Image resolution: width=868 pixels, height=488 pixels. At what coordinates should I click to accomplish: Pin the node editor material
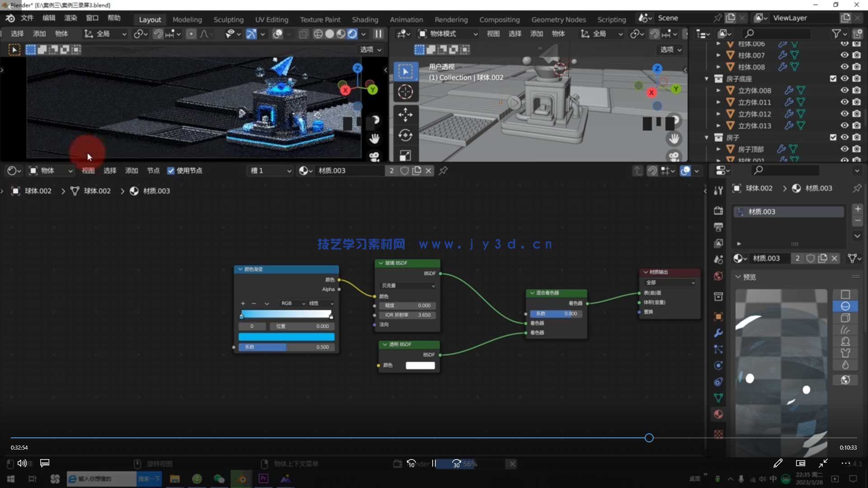coord(443,171)
